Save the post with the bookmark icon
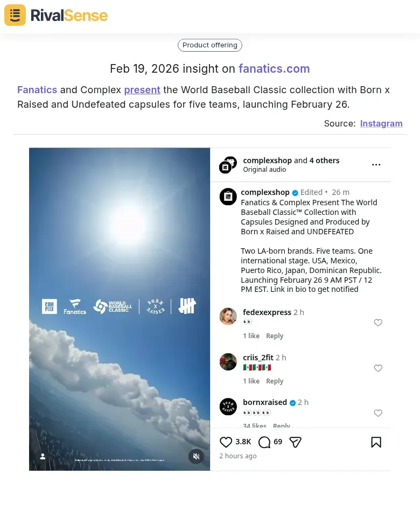Viewport: 420px width, 517px height. click(376, 442)
